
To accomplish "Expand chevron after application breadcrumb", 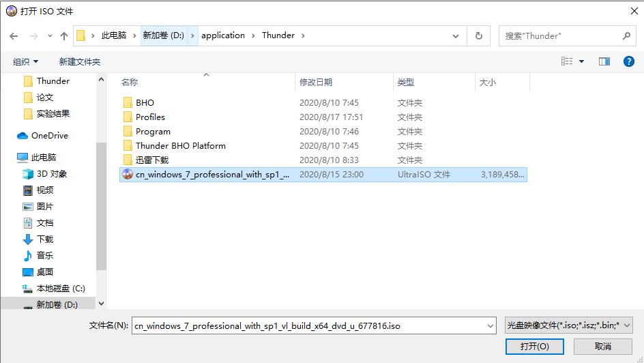I will coord(253,35).
